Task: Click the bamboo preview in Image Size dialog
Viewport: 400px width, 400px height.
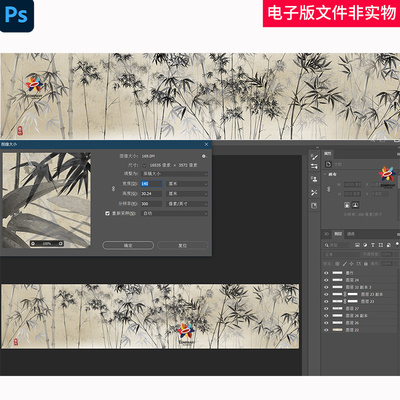Action: pyautogui.click(x=47, y=200)
